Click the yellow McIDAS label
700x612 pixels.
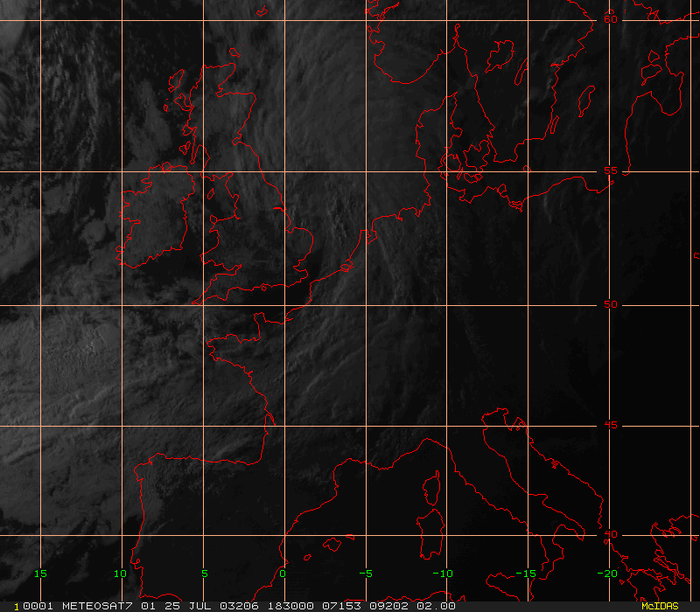point(660,606)
